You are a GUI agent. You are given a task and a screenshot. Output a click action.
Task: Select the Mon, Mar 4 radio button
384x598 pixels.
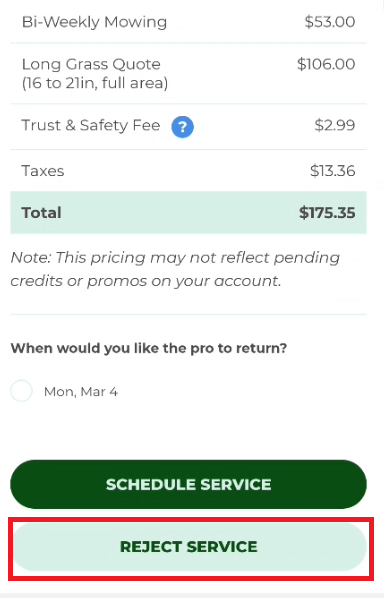21,391
